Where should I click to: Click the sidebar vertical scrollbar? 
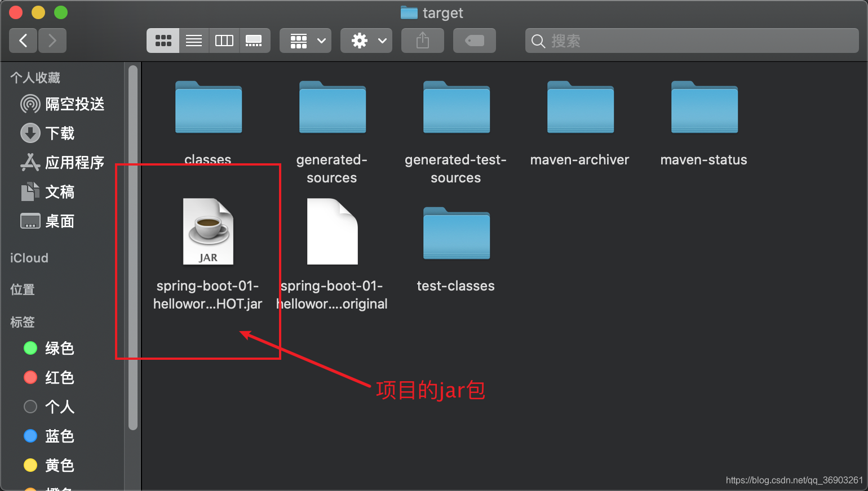click(x=133, y=248)
